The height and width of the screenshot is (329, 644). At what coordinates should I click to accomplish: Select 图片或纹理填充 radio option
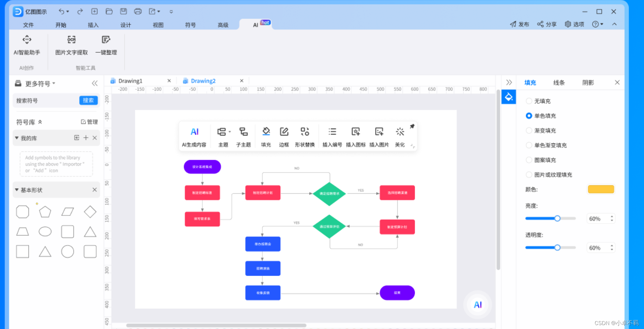529,175
